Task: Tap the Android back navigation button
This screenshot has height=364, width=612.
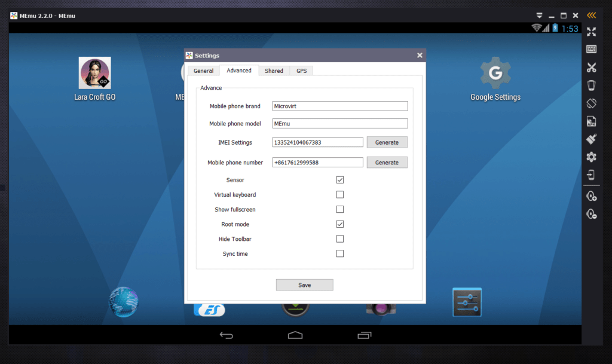Action: tap(227, 335)
